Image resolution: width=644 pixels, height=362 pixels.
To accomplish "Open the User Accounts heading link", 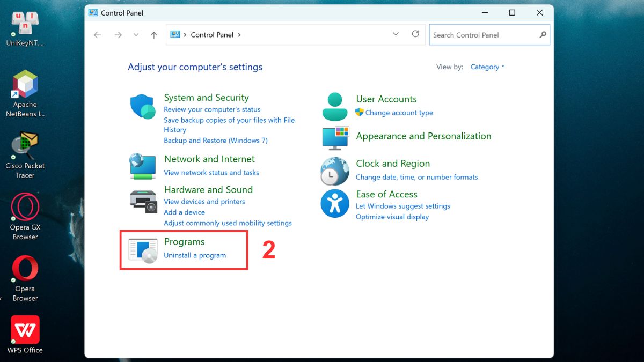I will (386, 99).
